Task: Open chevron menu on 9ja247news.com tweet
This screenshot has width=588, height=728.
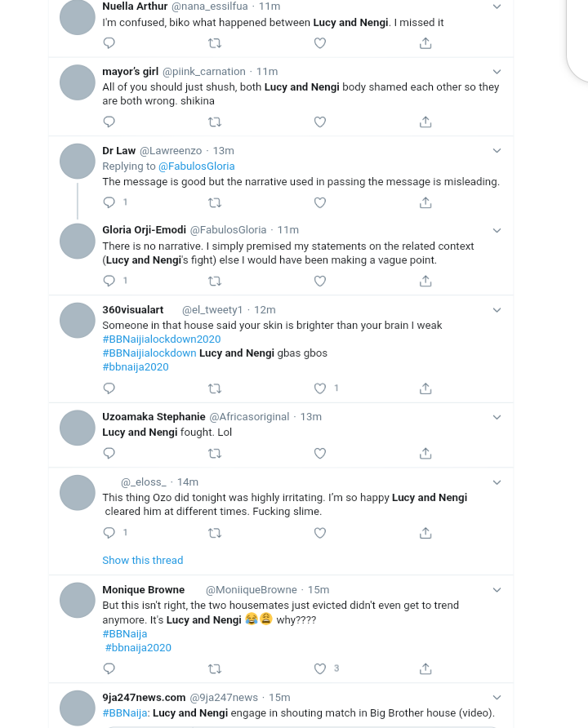Action: coord(497,697)
